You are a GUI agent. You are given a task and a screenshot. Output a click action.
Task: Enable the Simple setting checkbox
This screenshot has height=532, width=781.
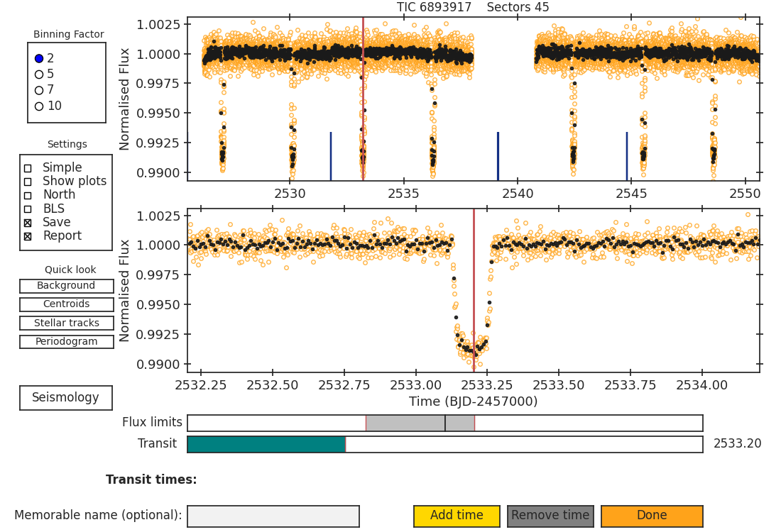(x=28, y=168)
